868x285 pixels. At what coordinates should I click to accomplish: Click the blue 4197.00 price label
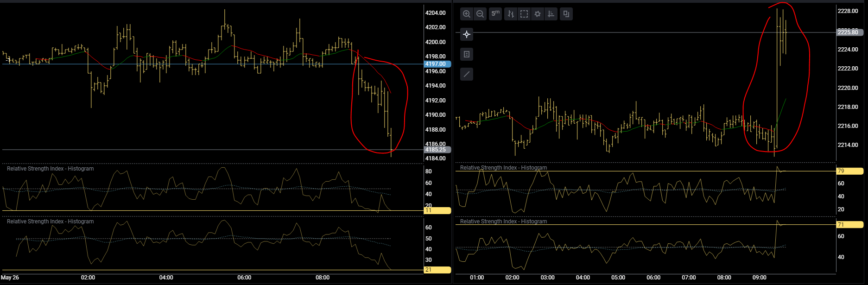tap(437, 64)
